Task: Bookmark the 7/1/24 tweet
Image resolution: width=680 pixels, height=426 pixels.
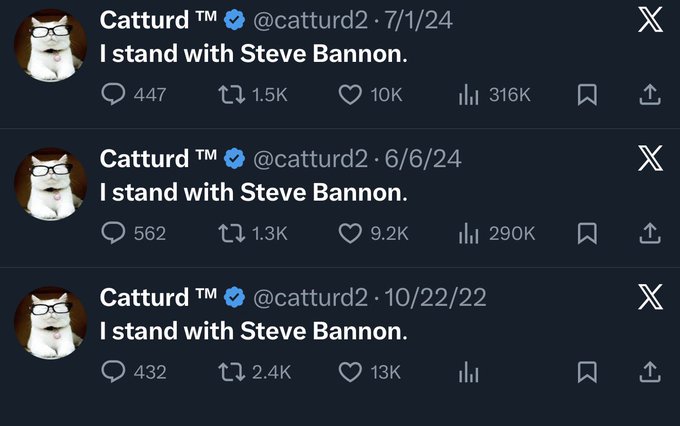Action: point(589,94)
